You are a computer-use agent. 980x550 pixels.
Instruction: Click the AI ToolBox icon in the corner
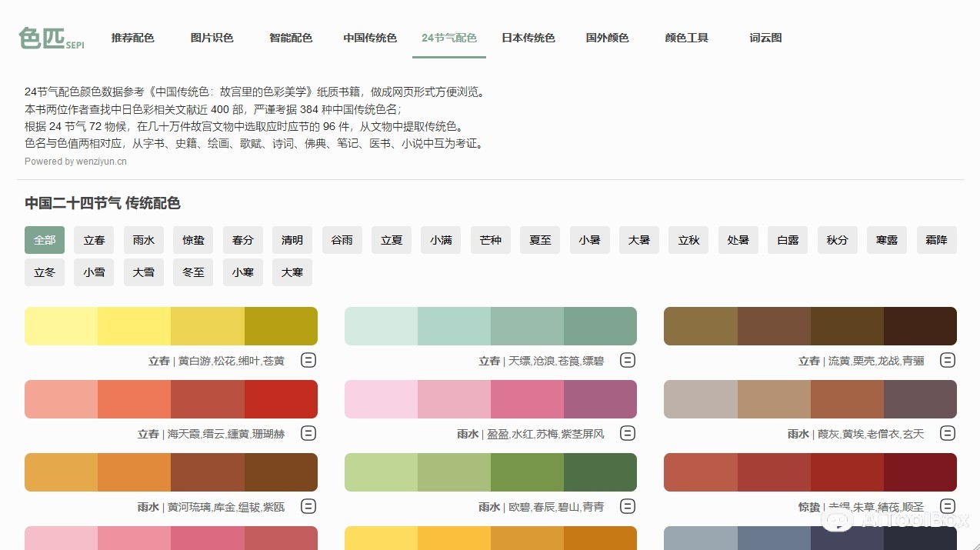point(837,521)
